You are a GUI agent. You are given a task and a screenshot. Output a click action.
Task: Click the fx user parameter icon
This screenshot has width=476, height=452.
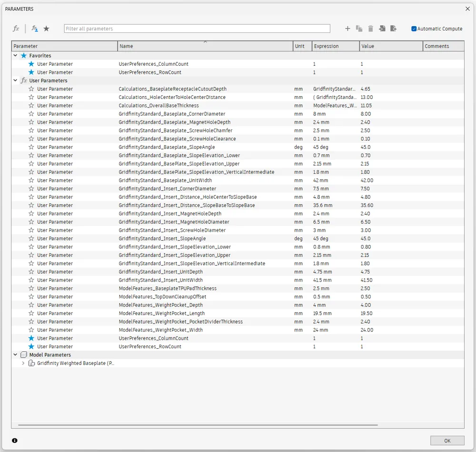[16, 29]
